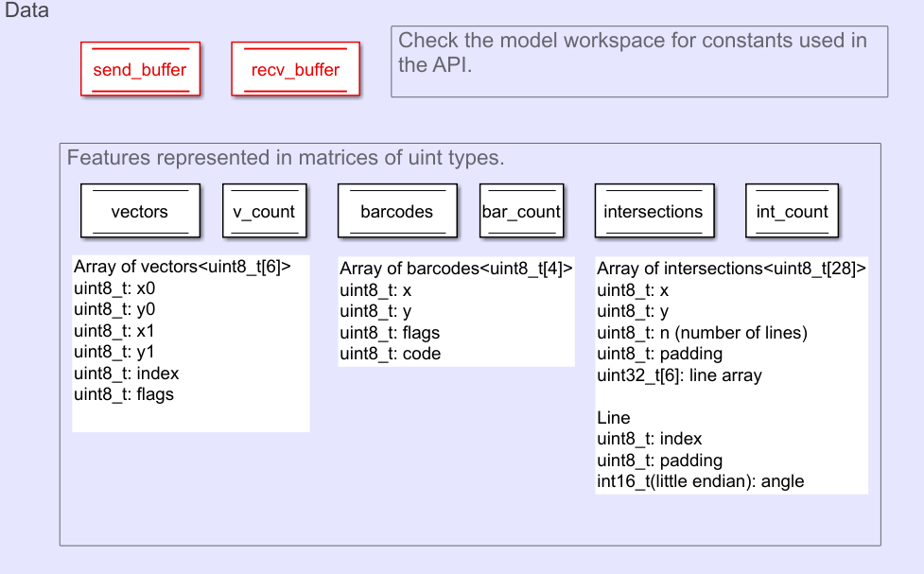Screen dimensions: 924x574
Task: Click the bar_count block
Action: 521,210
